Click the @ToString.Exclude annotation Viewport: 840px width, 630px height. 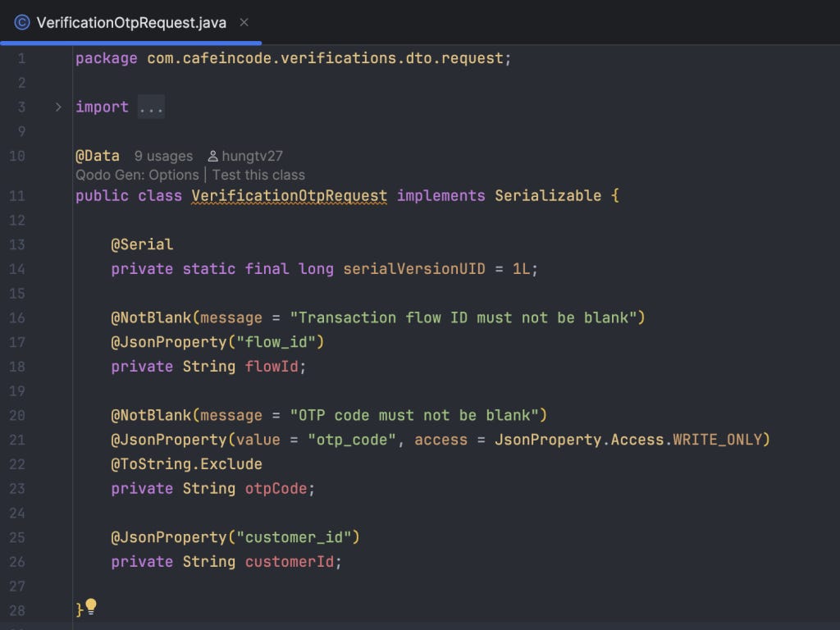(186, 464)
